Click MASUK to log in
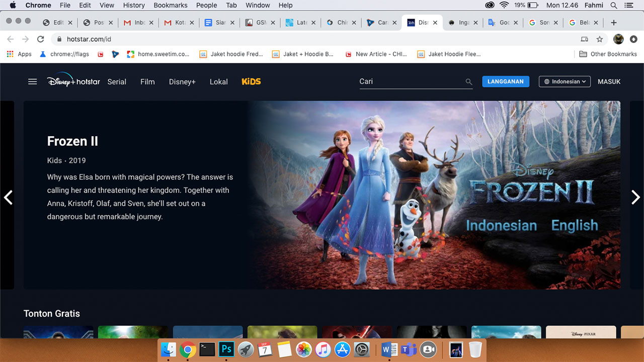644x362 pixels. pyautogui.click(x=609, y=81)
